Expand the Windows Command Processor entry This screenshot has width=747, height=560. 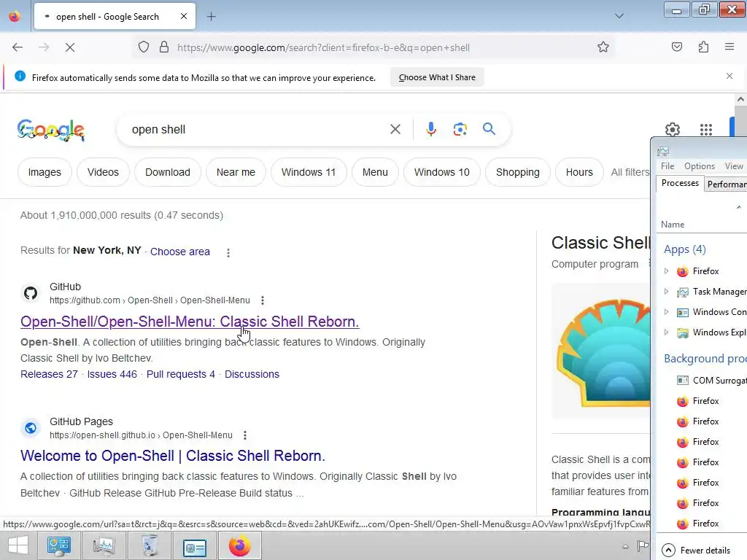click(x=666, y=312)
